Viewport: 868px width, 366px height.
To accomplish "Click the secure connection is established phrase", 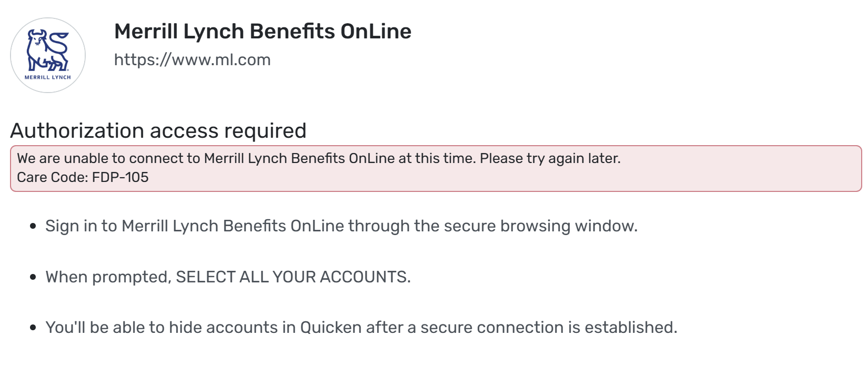I will (x=549, y=328).
